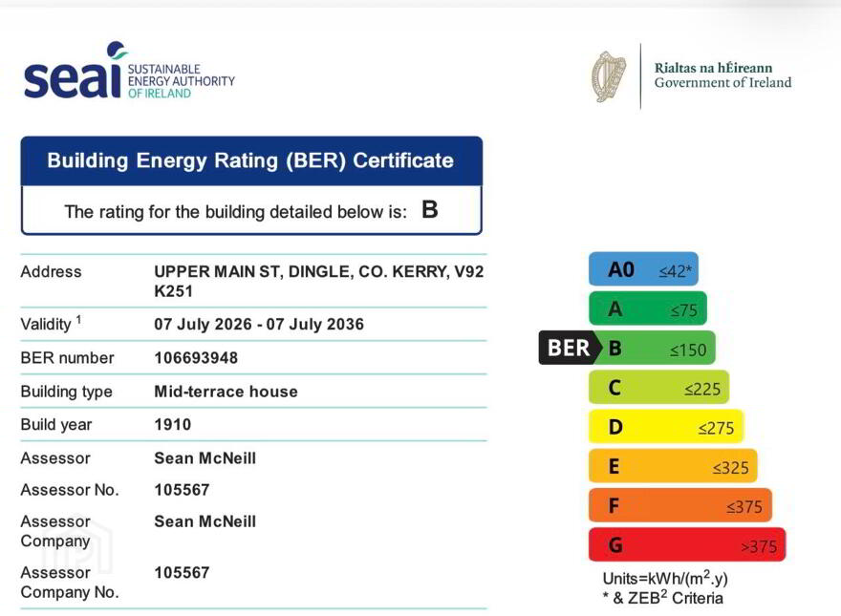Image resolution: width=841 pixels, height=616 pixels.
Task: Click the Assessor label
Action: coord(55,458)
